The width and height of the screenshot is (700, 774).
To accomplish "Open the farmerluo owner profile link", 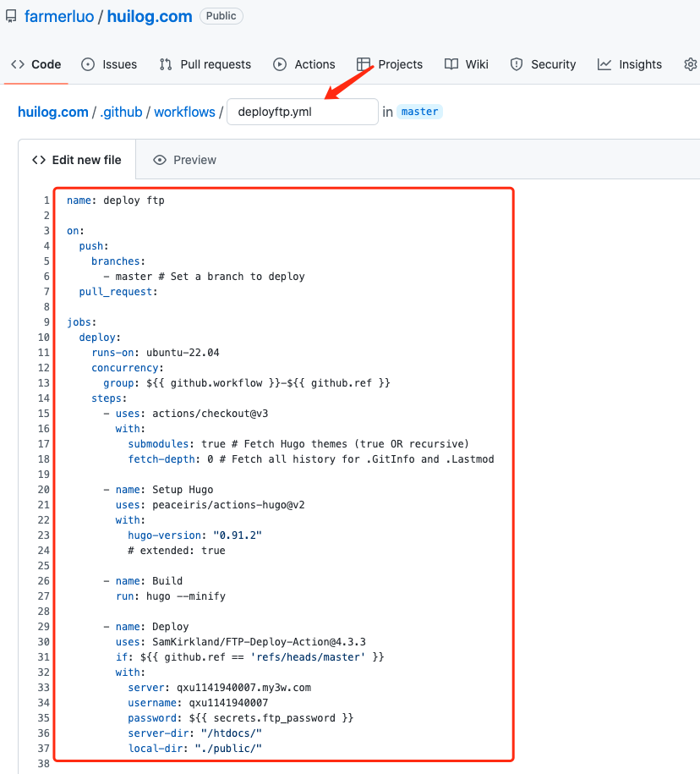I will [59, 16].
